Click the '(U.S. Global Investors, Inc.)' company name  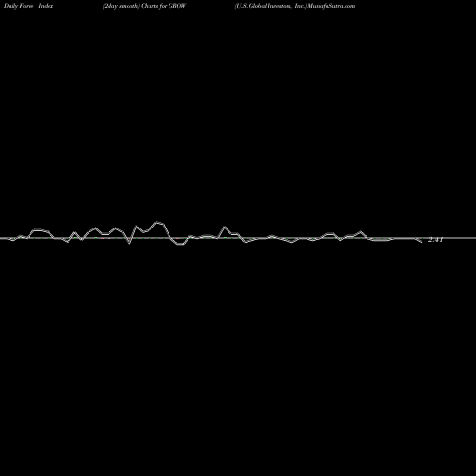(x=270, y=6)
